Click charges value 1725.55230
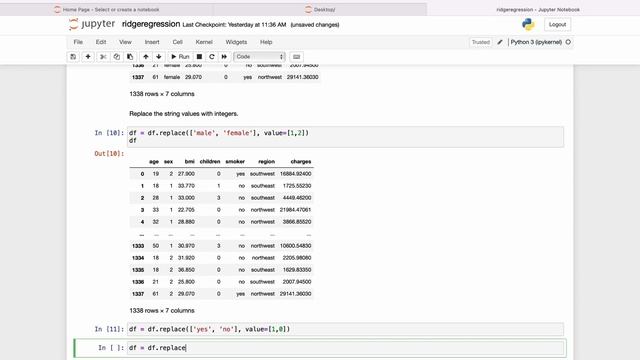The image size is (640, 360). pos(297,186)
